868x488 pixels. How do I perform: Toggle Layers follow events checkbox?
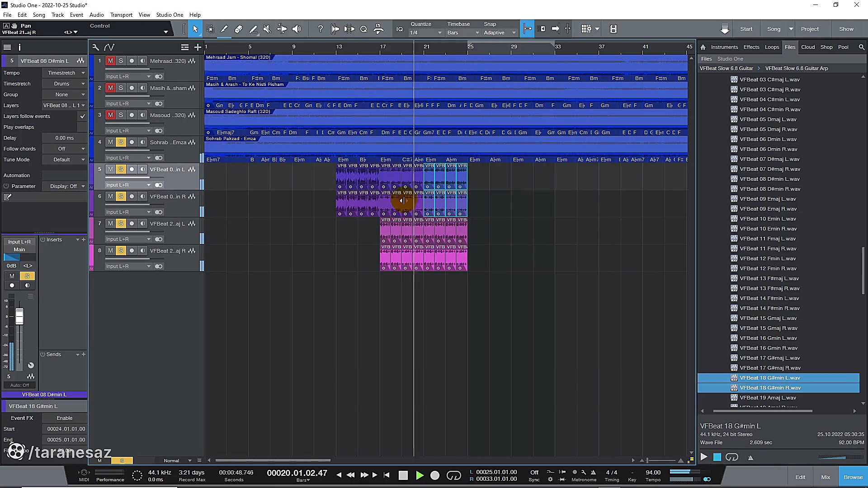[x=82, y=116]
